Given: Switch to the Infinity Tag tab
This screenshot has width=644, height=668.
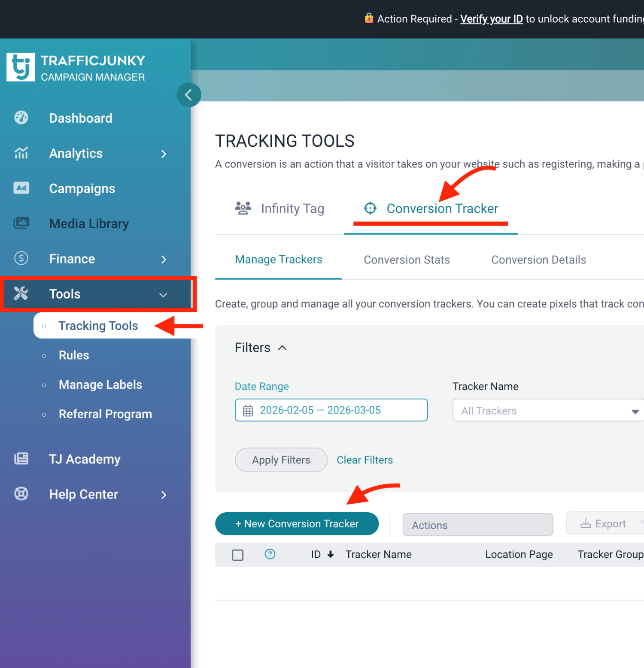Looking at the screenshot, I should click(x=279, y=209).
